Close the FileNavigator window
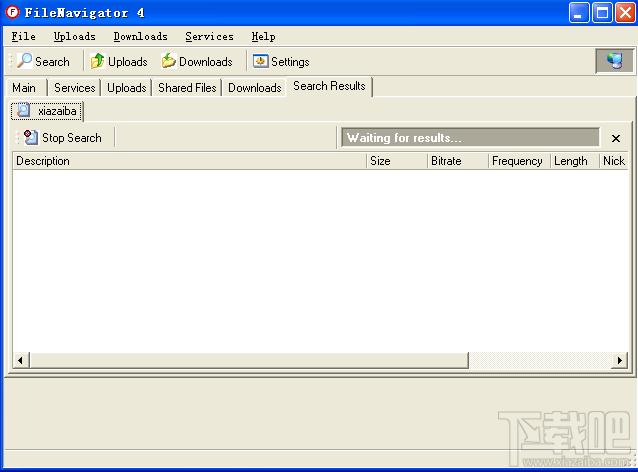This screenshot has width=638, height=472. [x=626, y=13]
